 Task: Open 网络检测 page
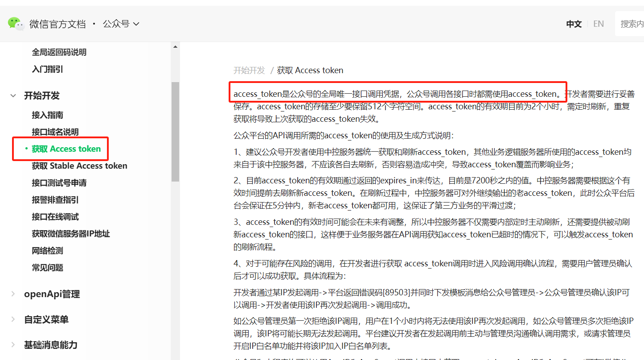(48, 251)
